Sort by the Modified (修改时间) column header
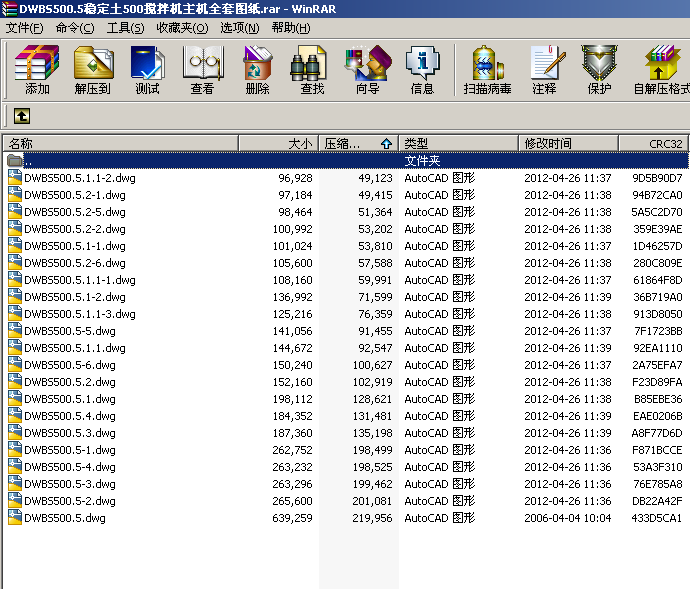The width and height of the screenshot is (690, 589). point(568,144)
